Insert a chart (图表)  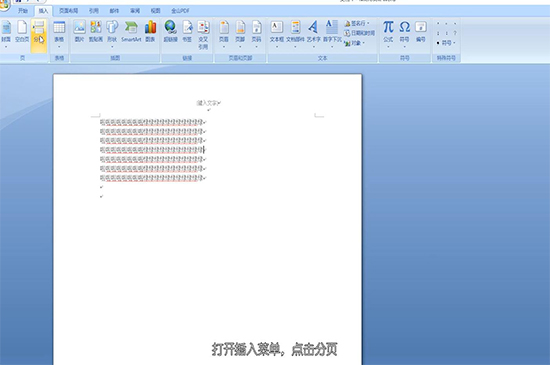[150, 32]
